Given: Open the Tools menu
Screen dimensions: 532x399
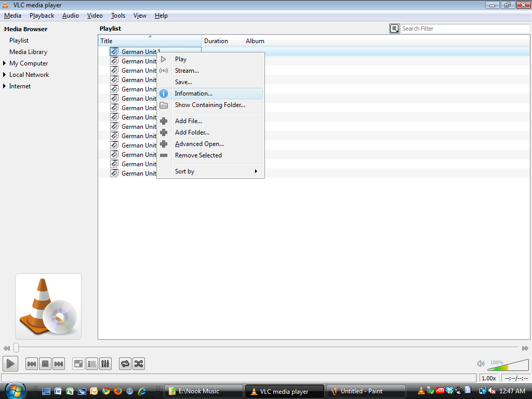Looking at the screenshot, I should click(118, 16).
